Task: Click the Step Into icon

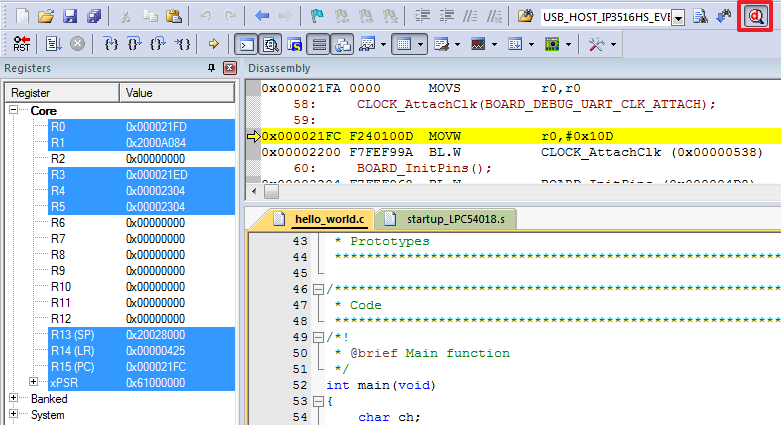Action: pyautogui.click(x=111, y=44)
